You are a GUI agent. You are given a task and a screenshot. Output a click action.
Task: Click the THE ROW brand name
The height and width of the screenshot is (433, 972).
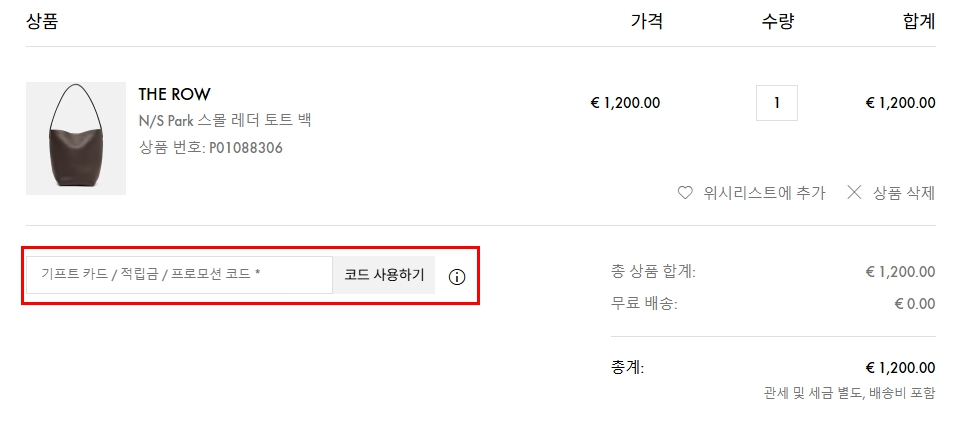click(174, 94)
